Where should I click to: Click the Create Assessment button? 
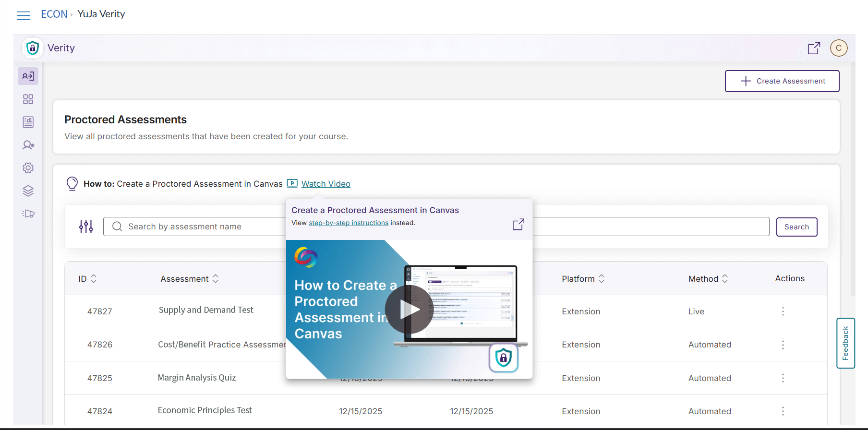(x=782, y=81)
